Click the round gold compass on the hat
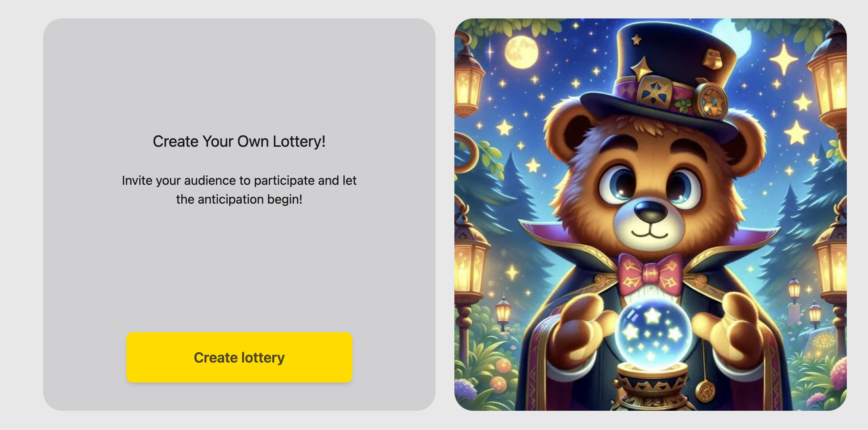The width and height of the screenshot is (868, 430). 711,100
